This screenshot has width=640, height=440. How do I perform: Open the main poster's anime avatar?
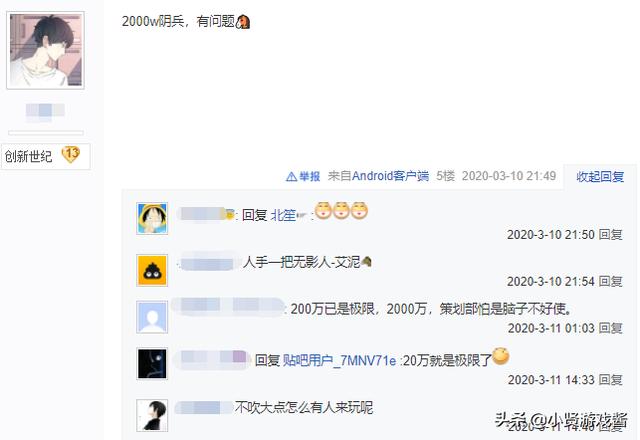pos(45,50)
